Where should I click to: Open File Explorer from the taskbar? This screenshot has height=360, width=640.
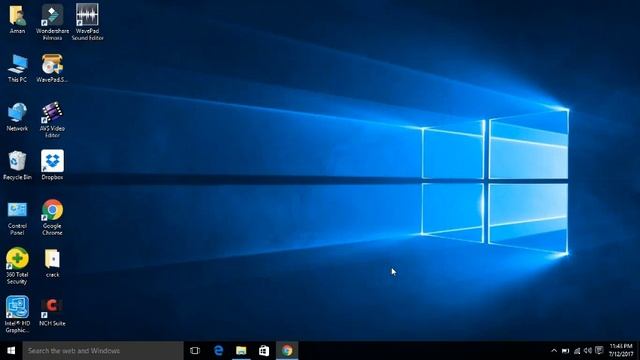pyautogui.click(x=241, y=351)
